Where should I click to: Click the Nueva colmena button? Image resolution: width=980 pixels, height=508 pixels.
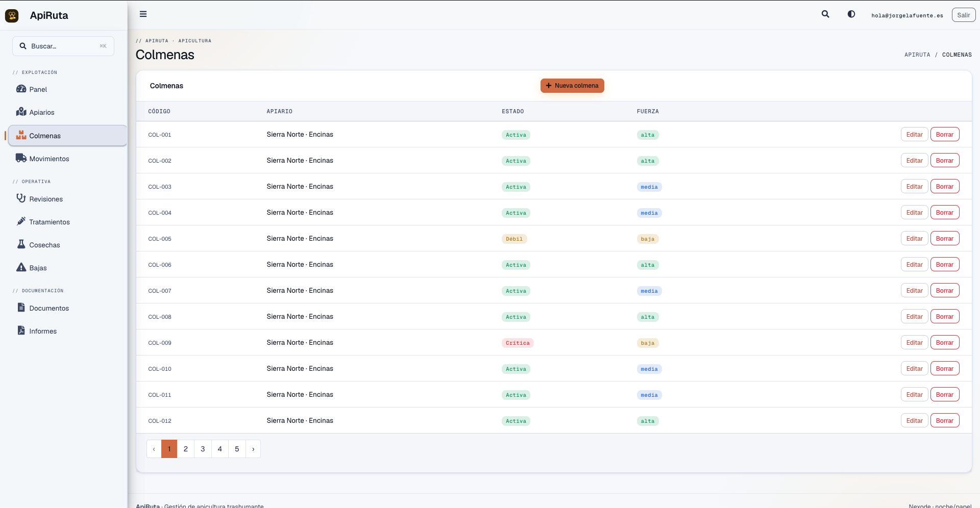572,86
